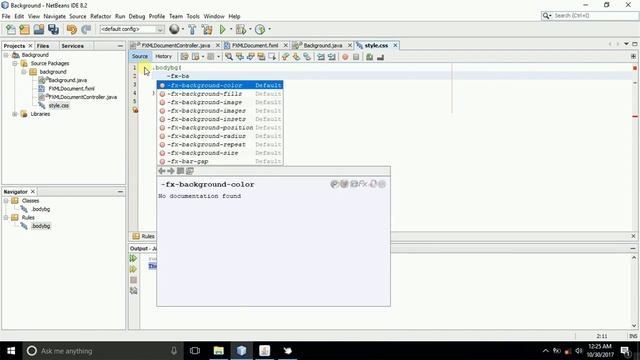Click the Redo toolbar icon
Screen dimensions: 640x360
click(x=86, y=29)
